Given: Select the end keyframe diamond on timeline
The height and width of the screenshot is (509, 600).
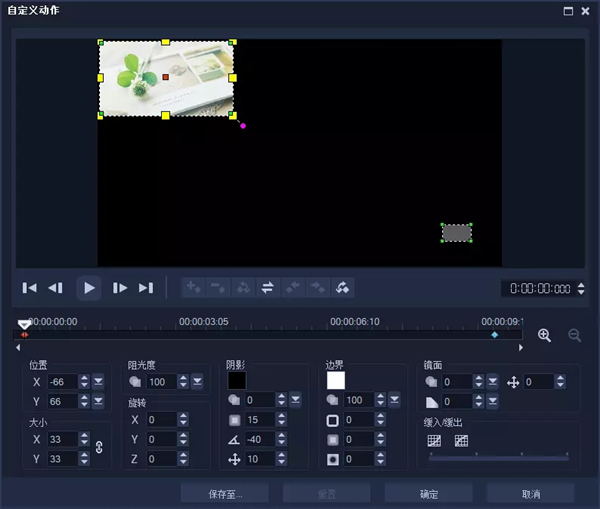Looking at the screenshot, I should 494,335.
